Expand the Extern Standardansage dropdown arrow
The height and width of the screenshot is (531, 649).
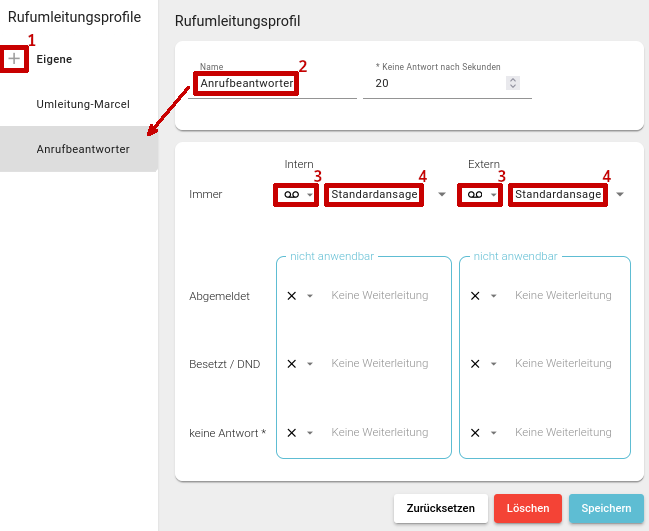coord(620,195)
